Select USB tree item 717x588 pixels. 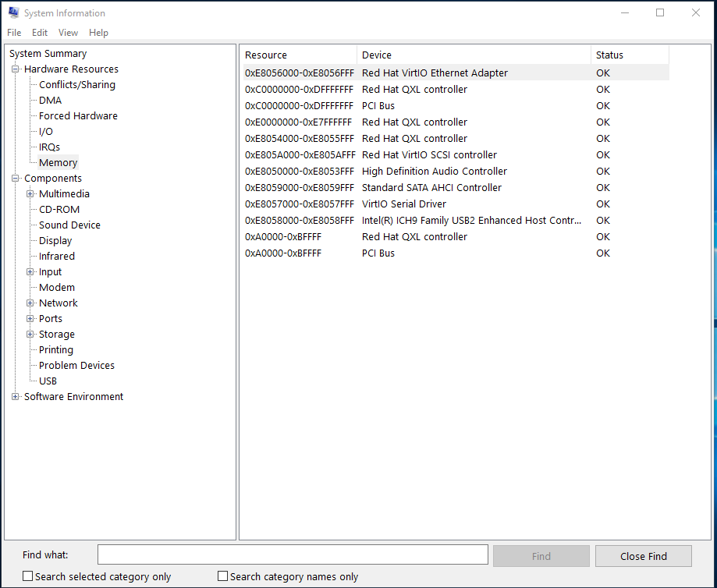(48, 381)
